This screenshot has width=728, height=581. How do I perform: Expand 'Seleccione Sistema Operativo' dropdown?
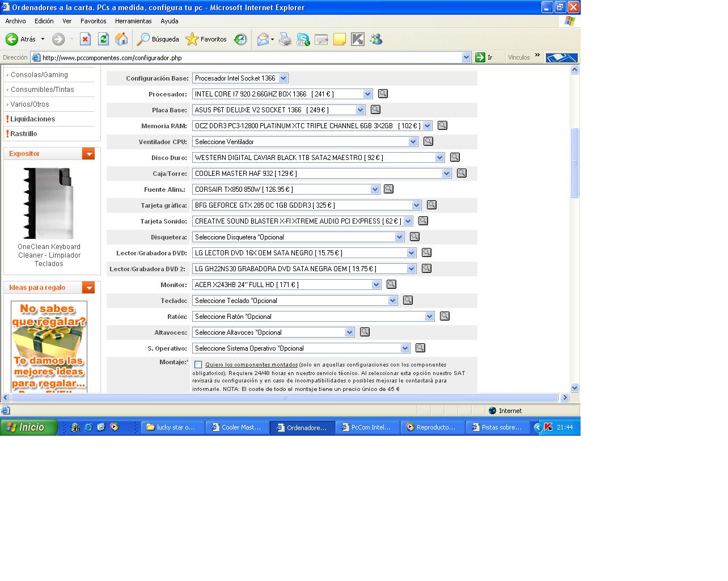click(405, 348)
